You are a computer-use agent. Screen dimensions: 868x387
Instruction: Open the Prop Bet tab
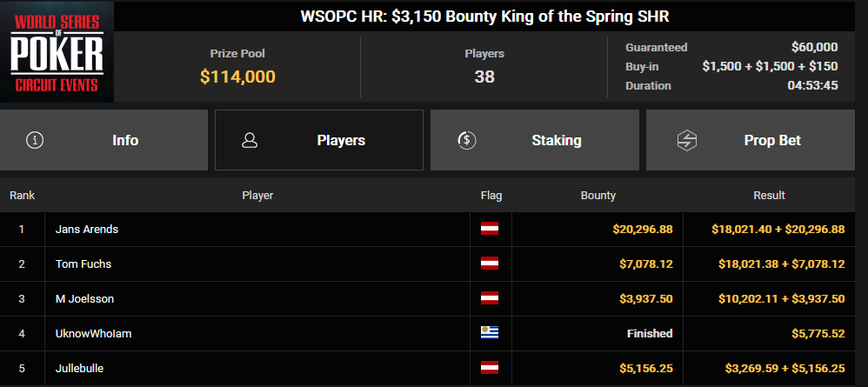[x=751, y=140]
